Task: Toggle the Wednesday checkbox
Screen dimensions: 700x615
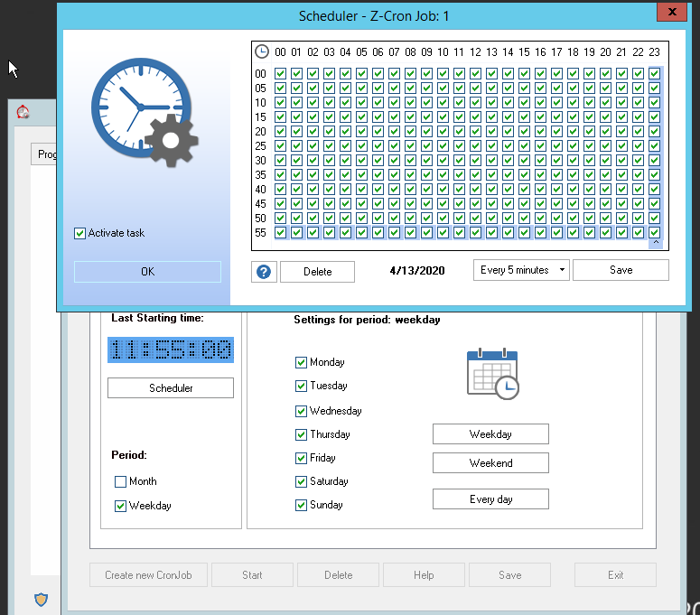Action: [x=301, y=411]
